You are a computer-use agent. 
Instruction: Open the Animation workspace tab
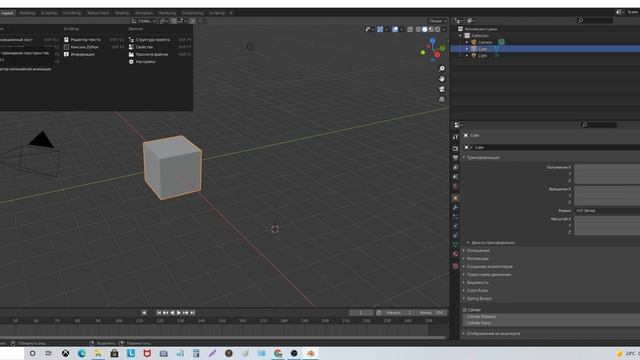coord(144,13)
